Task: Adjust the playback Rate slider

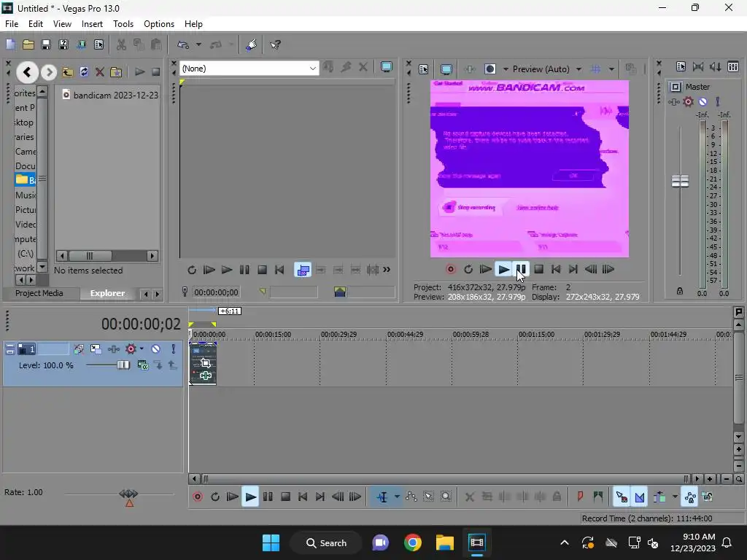Action: pyautogui.click(x=128, y=494)
